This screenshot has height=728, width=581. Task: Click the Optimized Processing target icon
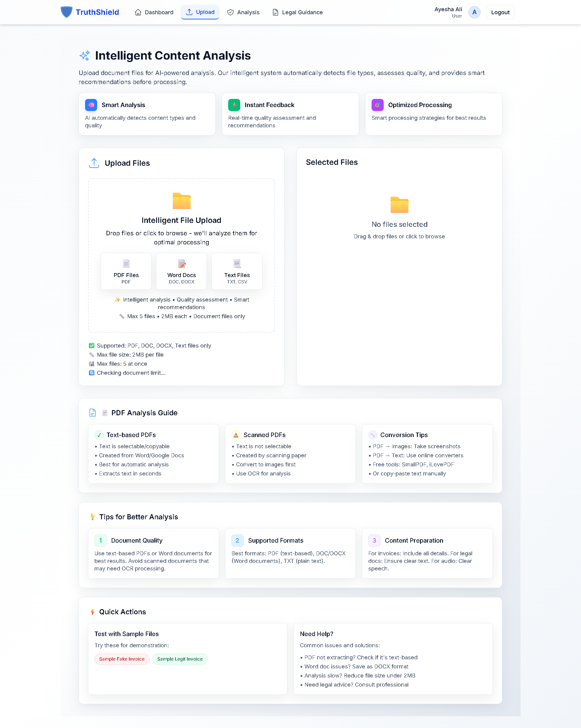tap(377, 105)
